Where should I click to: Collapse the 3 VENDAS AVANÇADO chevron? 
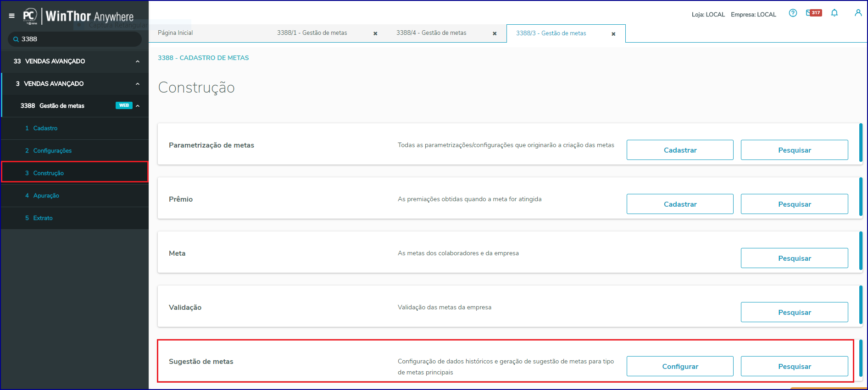click(138, 84)
